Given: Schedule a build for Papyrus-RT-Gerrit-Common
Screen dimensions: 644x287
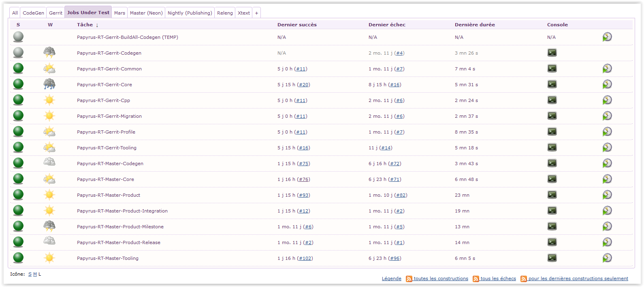Looking at the screenshot, I should click(607, 68).
